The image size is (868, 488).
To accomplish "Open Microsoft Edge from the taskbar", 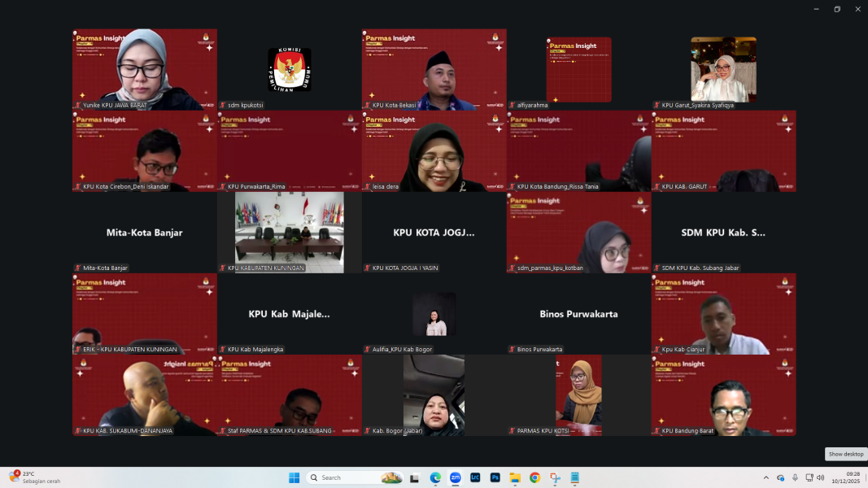I will pyautogui.click(x=435, y=477).
